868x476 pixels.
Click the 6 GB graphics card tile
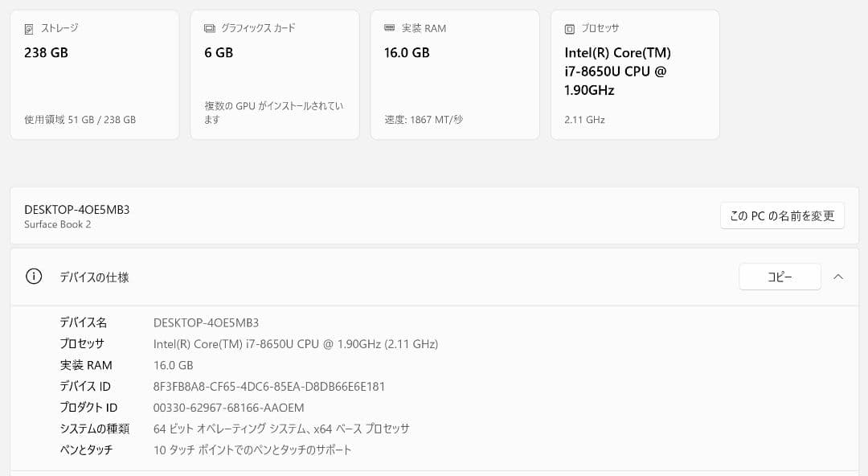point(275,74)
